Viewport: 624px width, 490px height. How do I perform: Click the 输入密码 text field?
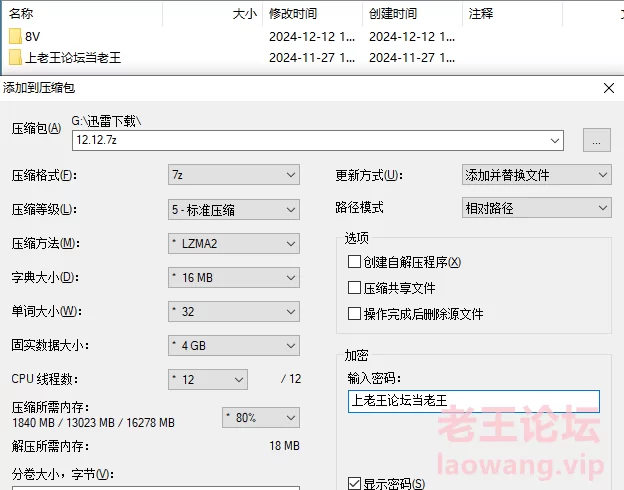[x=473, y=401]
